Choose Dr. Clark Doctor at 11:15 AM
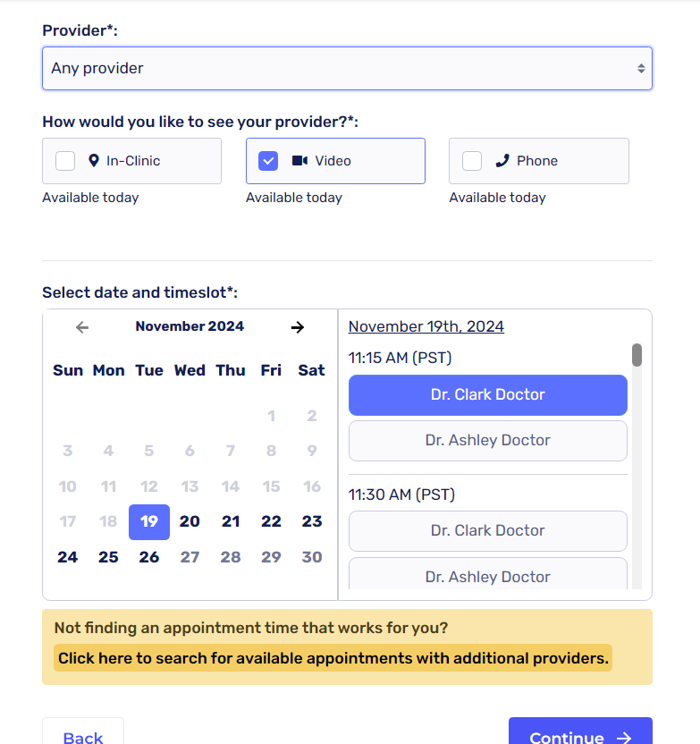Viewport: 700px width, 744px height. [x=487, y=394]
